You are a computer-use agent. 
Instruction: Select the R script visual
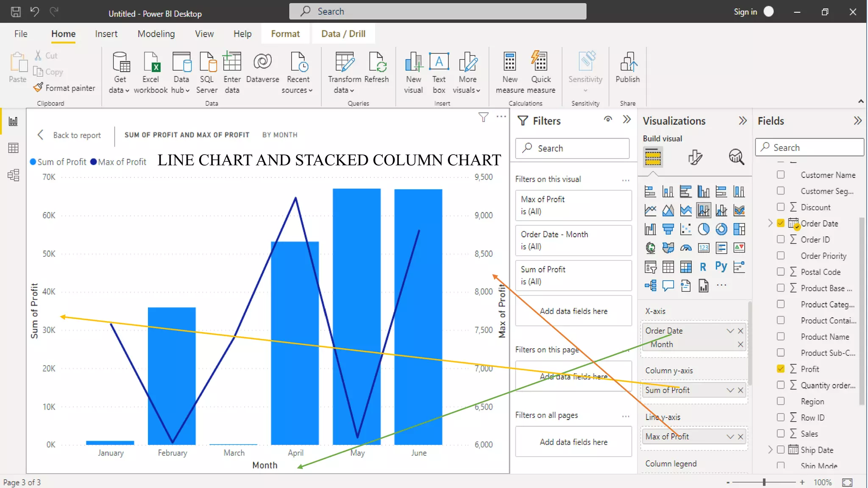pyautogui.click(x=703, y=266)
